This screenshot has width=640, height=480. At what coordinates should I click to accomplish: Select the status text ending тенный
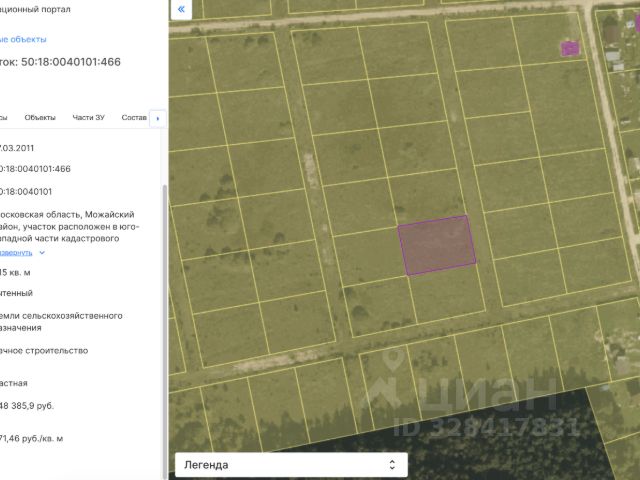click(16, 293)
